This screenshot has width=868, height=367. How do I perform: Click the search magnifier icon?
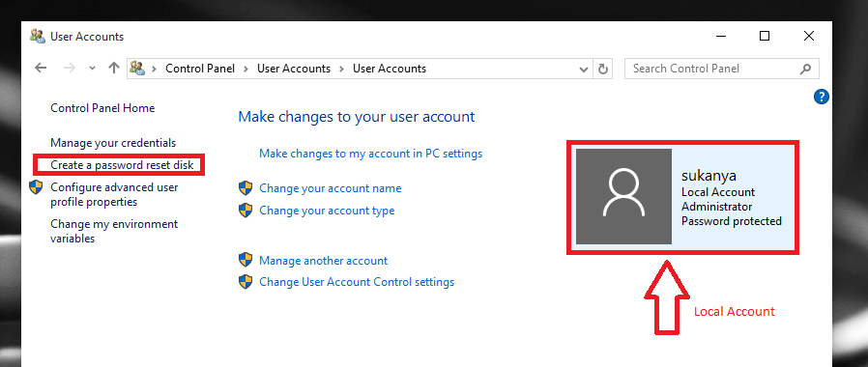click(x=805, y=69)
